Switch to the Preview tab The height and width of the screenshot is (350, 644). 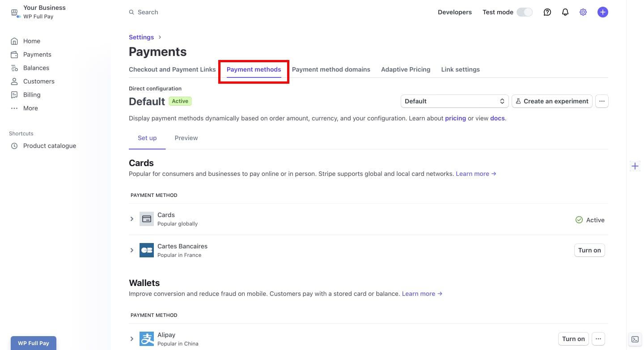click(x=186, y=138)
